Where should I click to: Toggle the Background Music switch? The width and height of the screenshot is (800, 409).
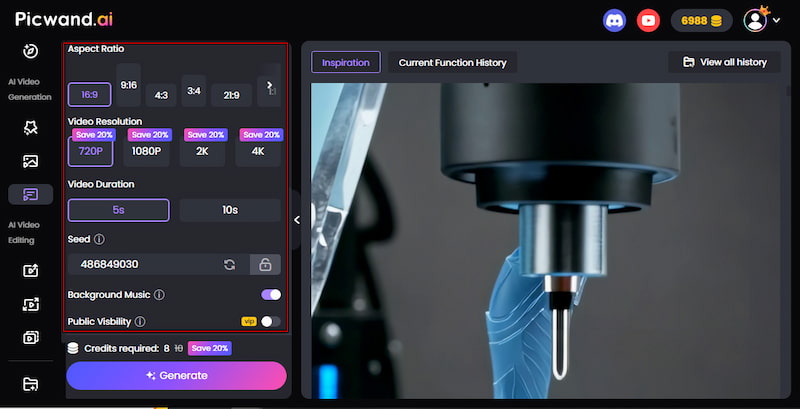pyautogui.click(x=271, y=295)
